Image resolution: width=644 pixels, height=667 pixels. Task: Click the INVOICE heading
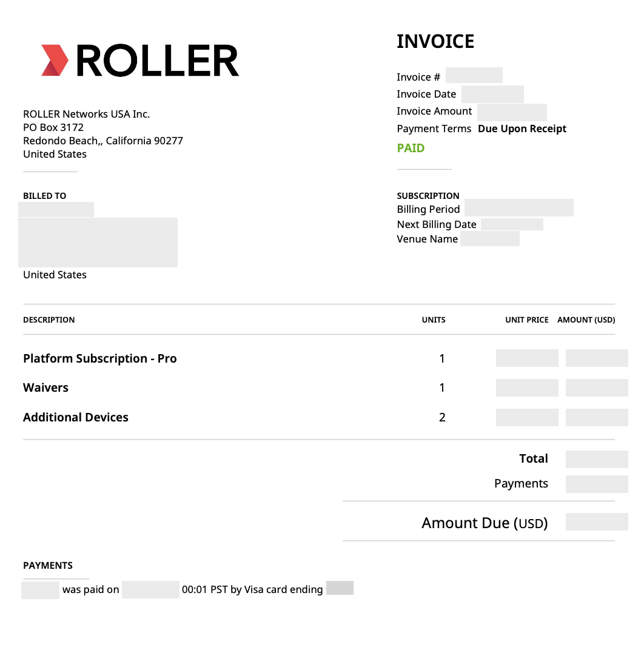tap(435, 42)
